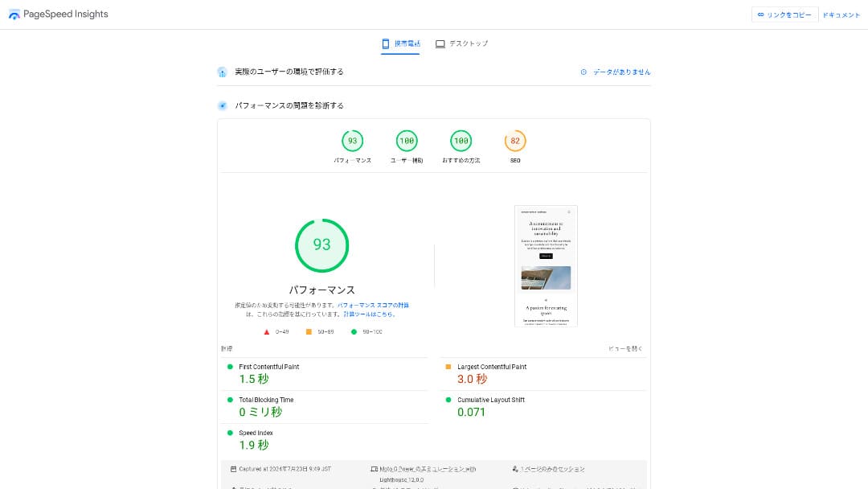Screen dimensions: 868x489
Task: Click the mobile page screenshot thumbnail
Action: pos(546,266)
